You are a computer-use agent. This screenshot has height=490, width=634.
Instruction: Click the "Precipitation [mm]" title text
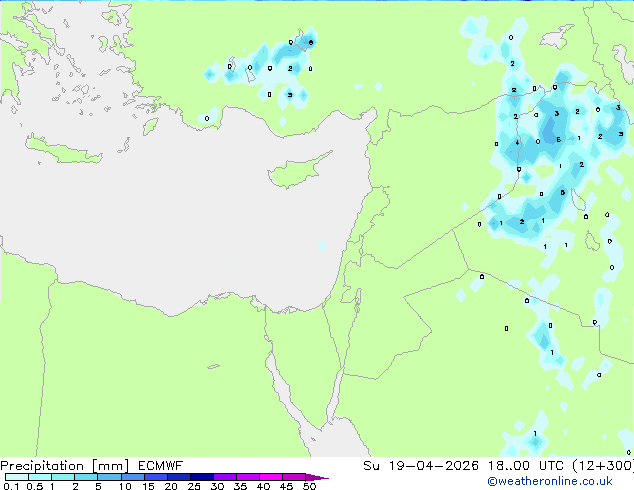click(x=65, y=466)
